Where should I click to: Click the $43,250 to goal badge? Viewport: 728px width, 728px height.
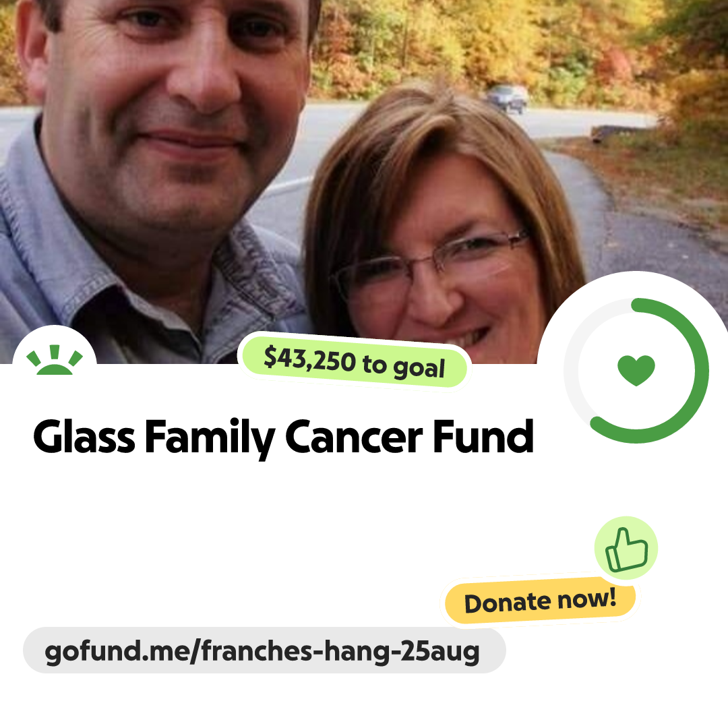[x=355, y=362]
